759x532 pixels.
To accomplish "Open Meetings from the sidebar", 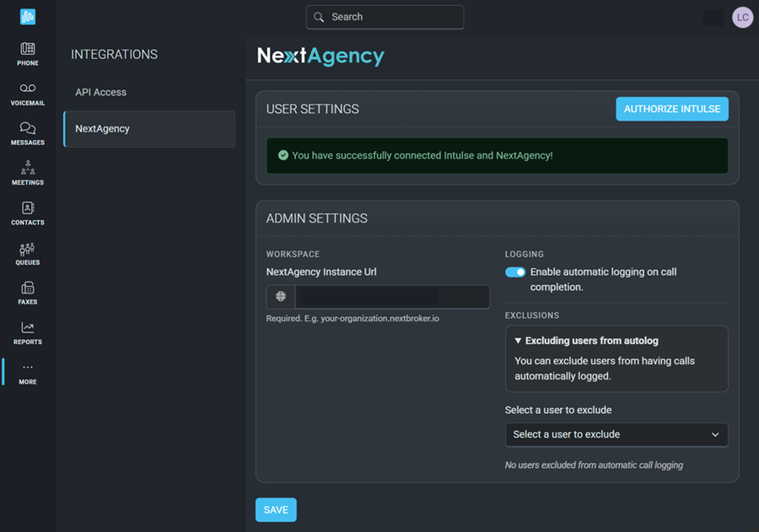I will pos(28,173).
